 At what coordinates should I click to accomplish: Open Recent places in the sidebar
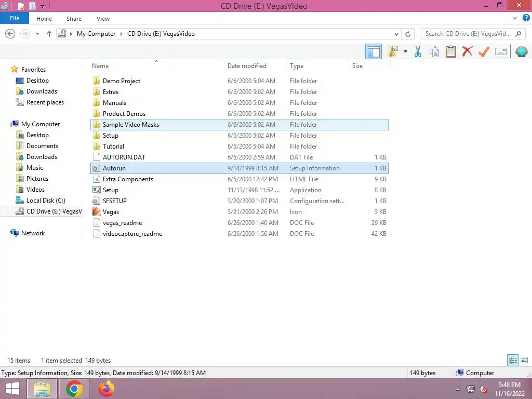click(45, 102)
